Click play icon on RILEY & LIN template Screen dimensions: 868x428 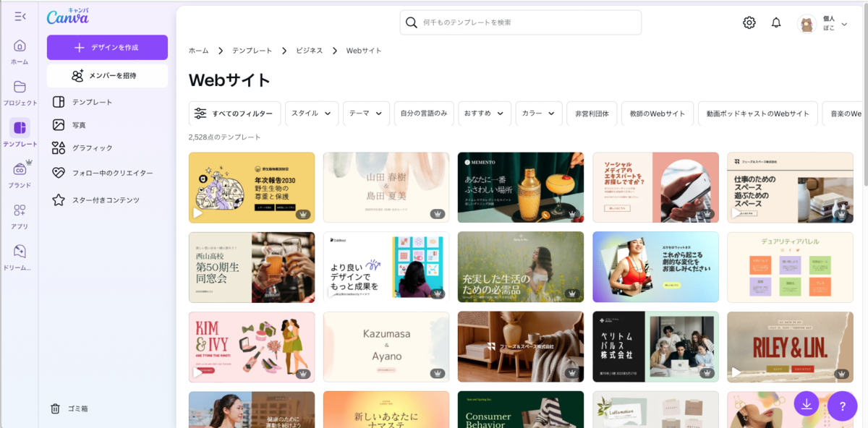736,373
